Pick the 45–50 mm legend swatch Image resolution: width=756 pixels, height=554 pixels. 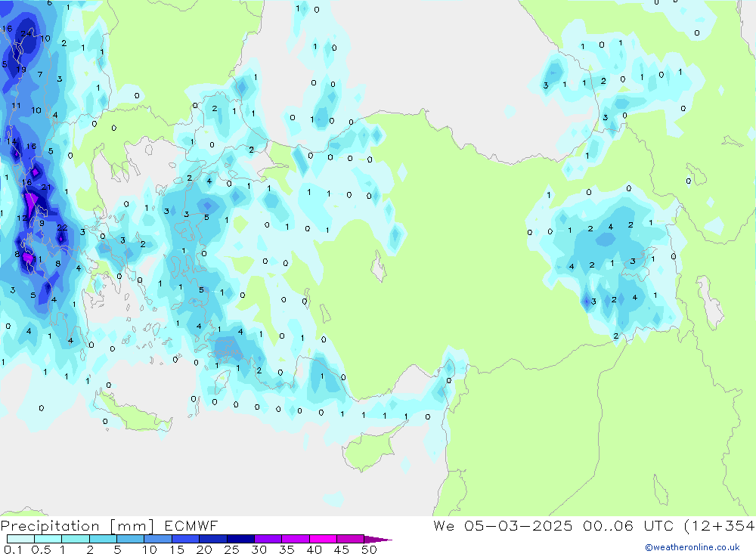tap(350, 539)
